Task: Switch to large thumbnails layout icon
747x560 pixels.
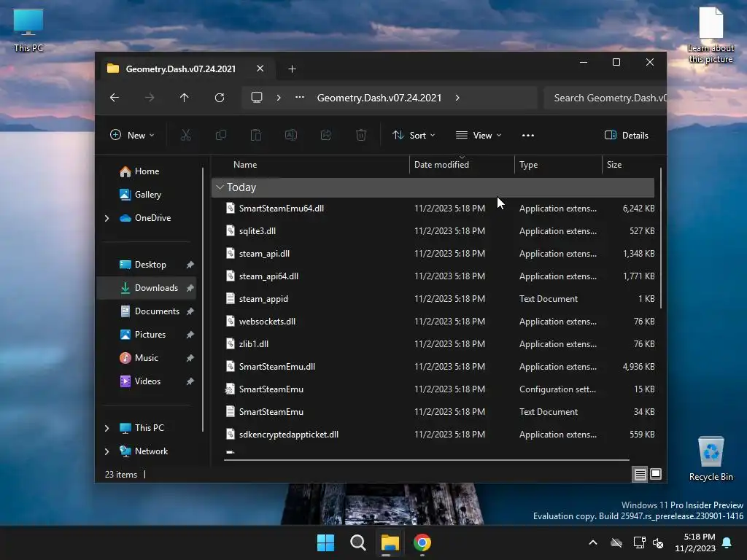Action: point(656,474)
